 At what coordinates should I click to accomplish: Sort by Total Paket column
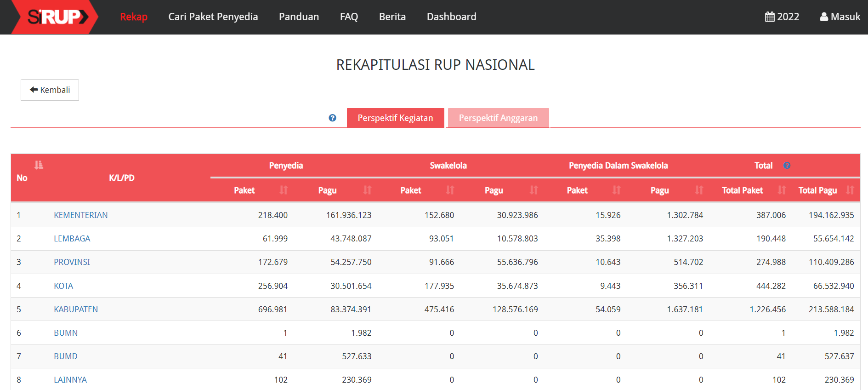click(x=782, y=190)
